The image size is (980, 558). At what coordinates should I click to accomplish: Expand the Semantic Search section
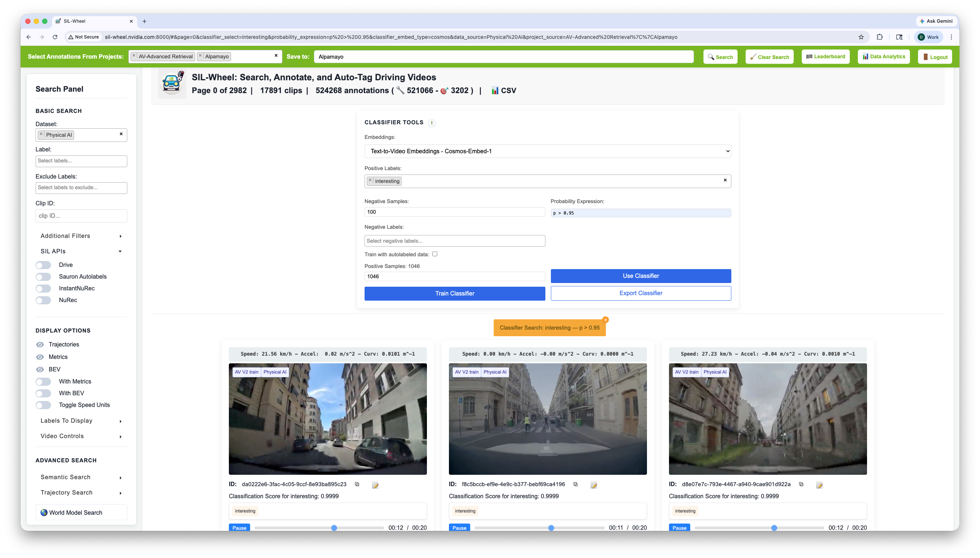(x=81, y=477)
